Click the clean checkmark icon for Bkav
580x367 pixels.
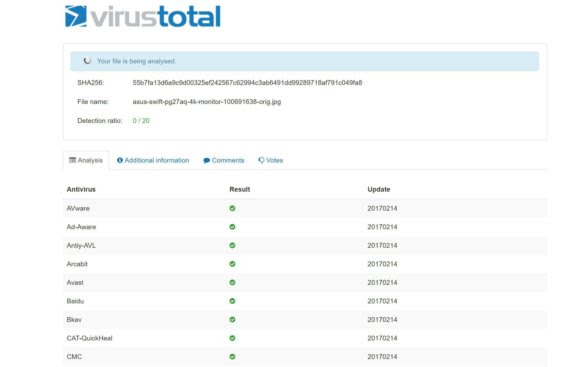232,319
